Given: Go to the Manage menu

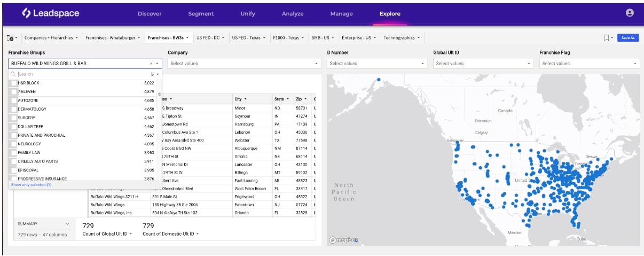Looking at the screenshot, I should point(341,13).
